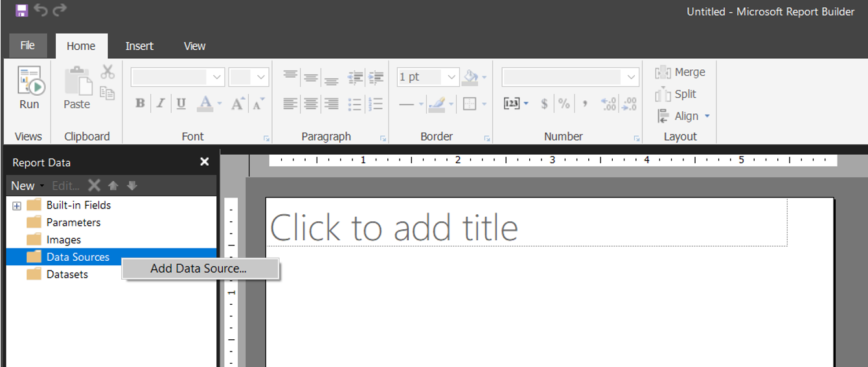The height and width of the screenshot is (367, 868).
Task: Click the move up arrow in Report Data
Action: point(113,186)
